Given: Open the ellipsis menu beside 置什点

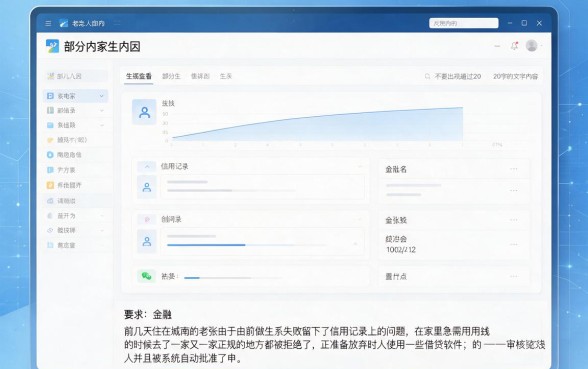Looking at the screenshot, I should (514, 276).
